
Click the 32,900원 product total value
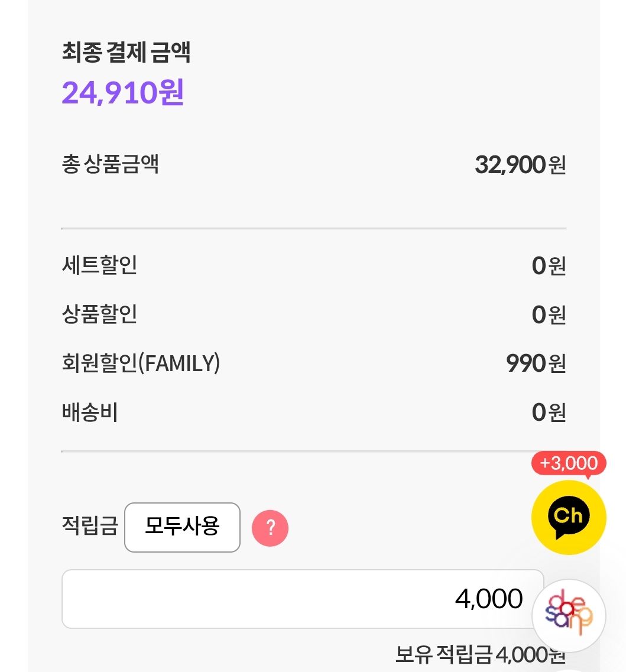(x=520, y=165)
